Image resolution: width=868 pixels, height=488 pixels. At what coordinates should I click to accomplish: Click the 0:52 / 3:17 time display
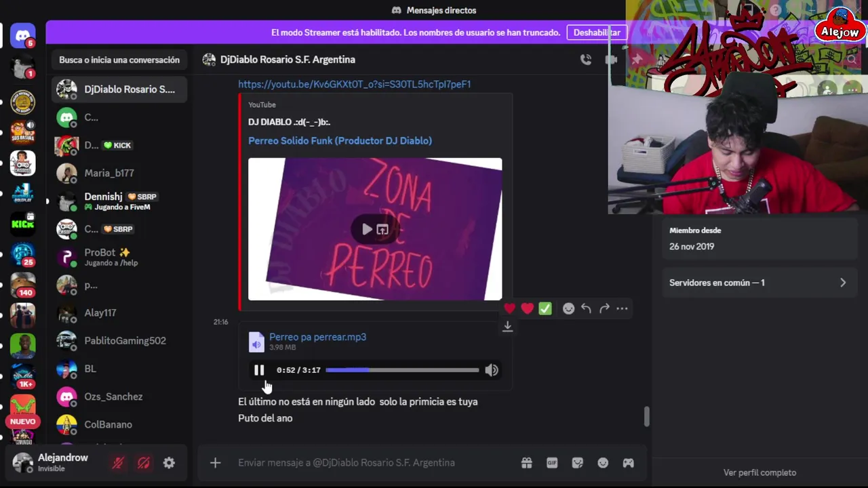298,370
